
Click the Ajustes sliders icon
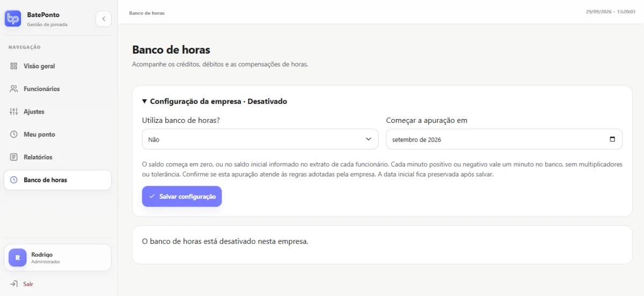tap(14, 112)
